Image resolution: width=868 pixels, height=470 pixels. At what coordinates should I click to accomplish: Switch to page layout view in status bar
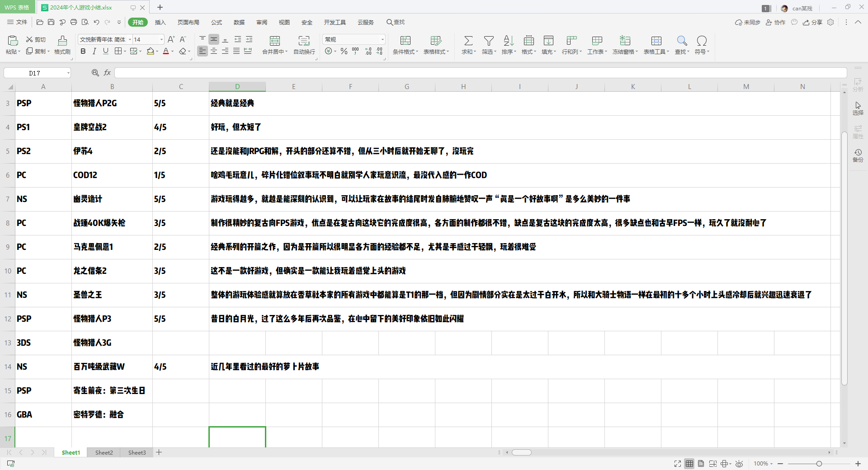[x=701, y=464]
